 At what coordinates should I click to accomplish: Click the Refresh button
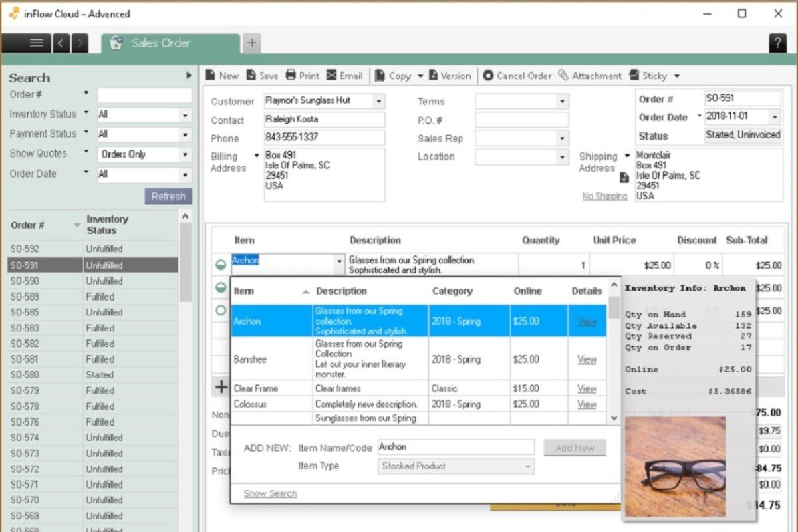click(168, 196)
